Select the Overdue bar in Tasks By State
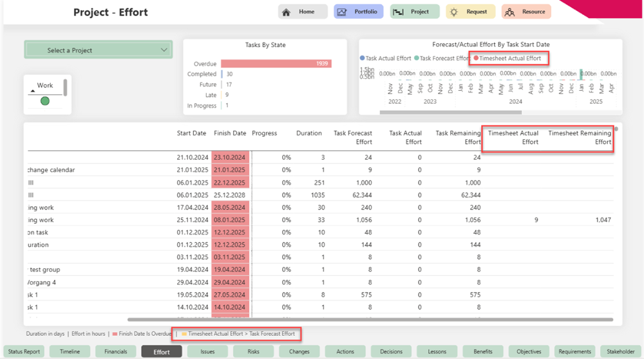Image resolution: width=644 pixels, height=359 pixels. pyautogui.click(x=276, y=64)
